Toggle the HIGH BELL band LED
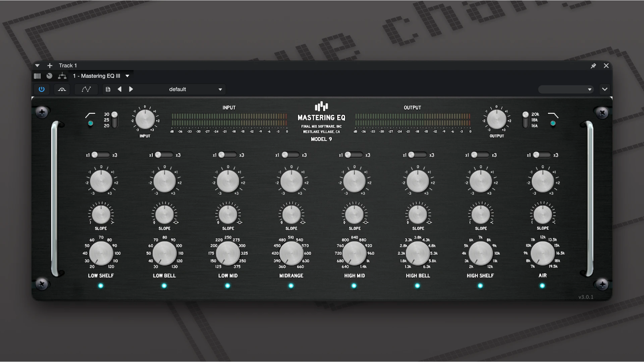Viewport: 644px width, 362px height. click(417, 286)
